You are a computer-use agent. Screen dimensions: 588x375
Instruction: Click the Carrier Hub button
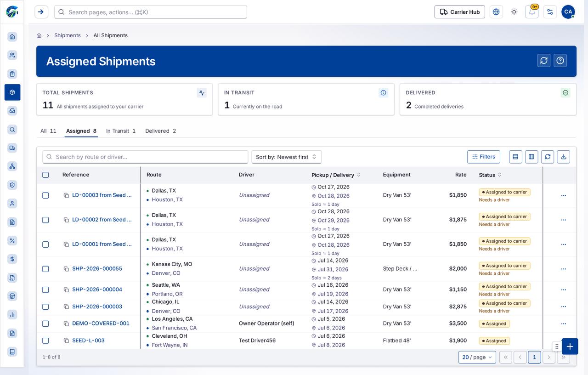[460, 12]
